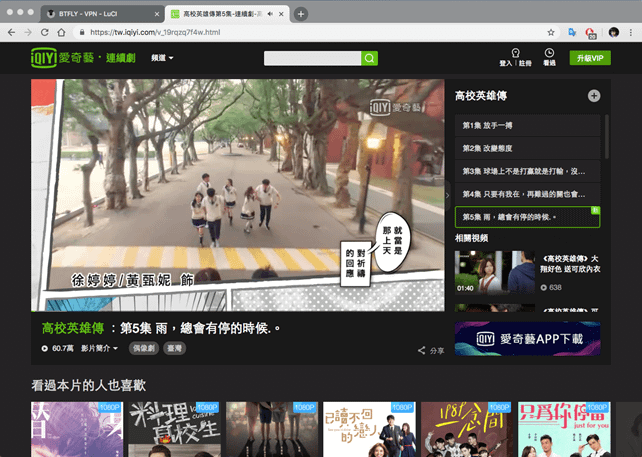Screen dimensions: 642x457
Task: Click the 登入 login link
Action: point(506,63)
